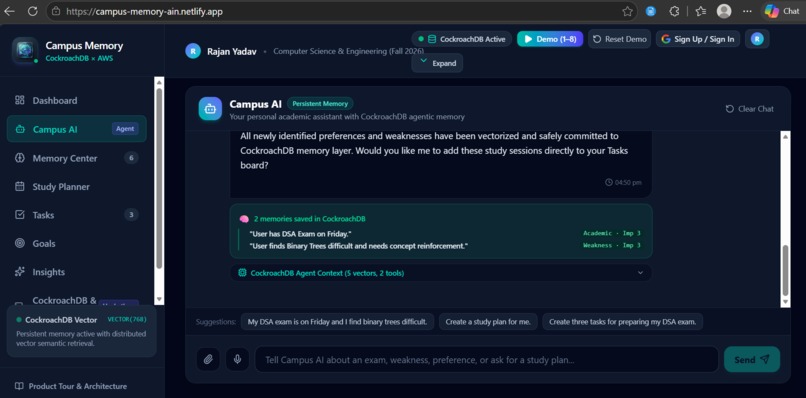The image size is (806, 398).
Task: Open the Memory Center section
Action: (x=77, y=158)
